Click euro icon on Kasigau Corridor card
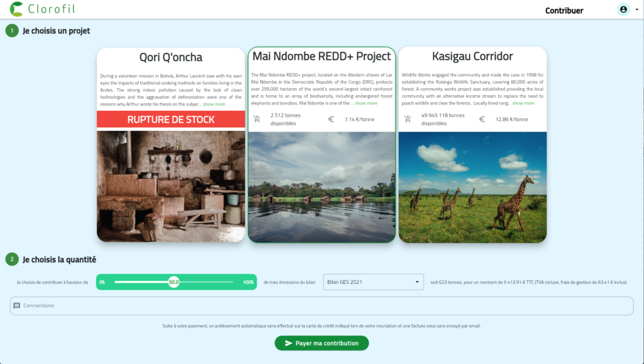 482,119
